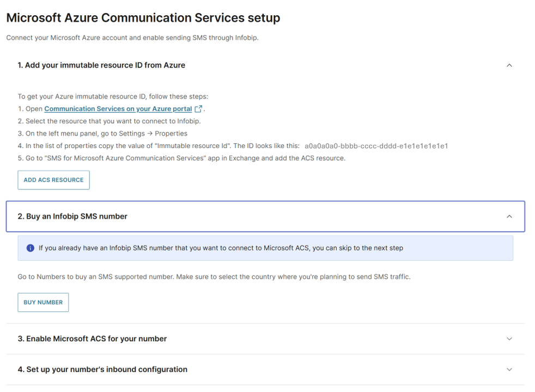Image resolution: width=535 pixels, height=392 pixels.
Task: Expand the inbound configuration section chevron
Action: [509, 369]
